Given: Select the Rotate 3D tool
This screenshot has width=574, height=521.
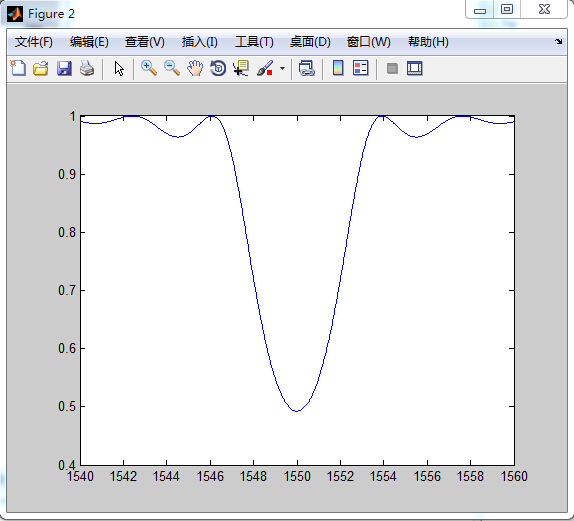Looking at the screenshot, I should 218,68.
